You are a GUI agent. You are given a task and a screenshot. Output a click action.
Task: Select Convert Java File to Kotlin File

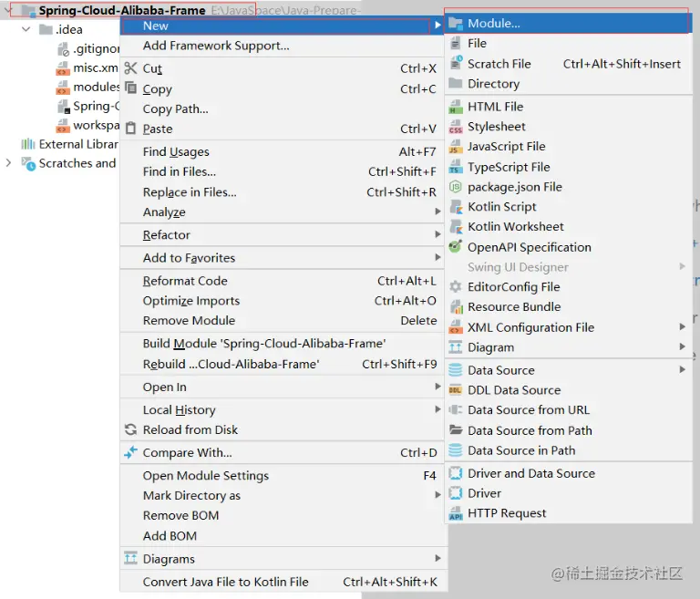283,582
